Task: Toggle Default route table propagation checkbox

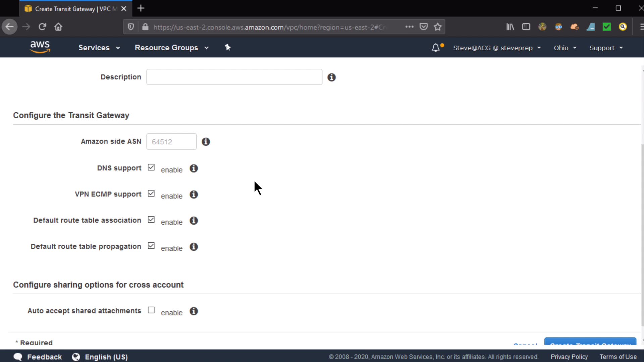Action: [x=151, y=246]
